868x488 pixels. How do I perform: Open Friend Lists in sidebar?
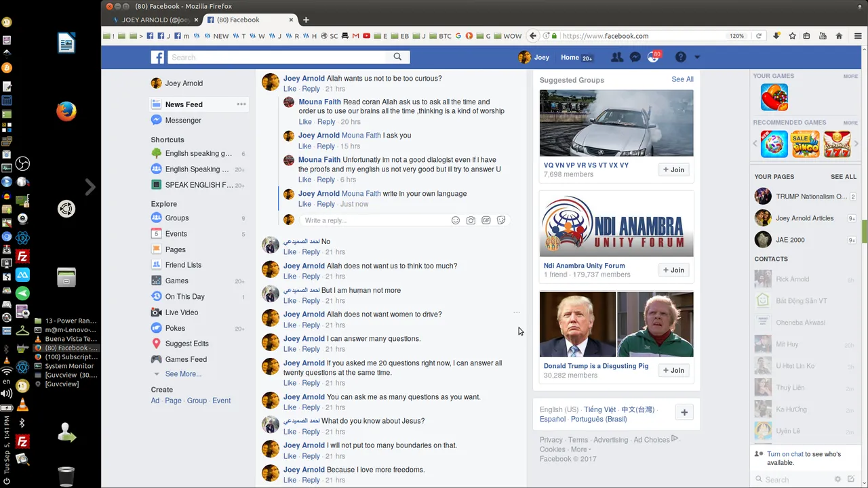point(183,265)
